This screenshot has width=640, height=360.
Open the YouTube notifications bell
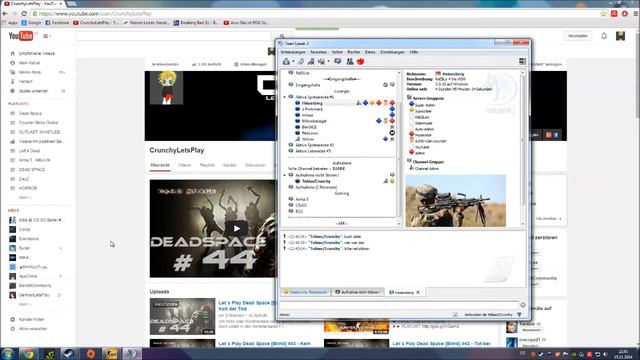pos(604,36)
